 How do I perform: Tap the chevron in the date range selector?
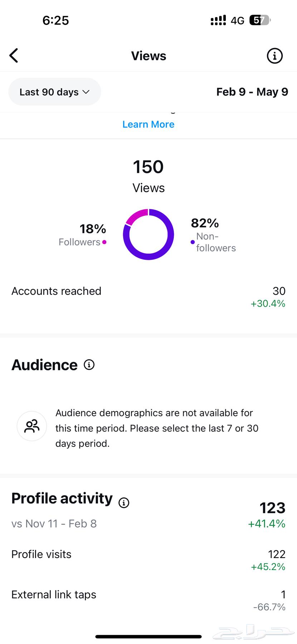(x=86, y=92)
